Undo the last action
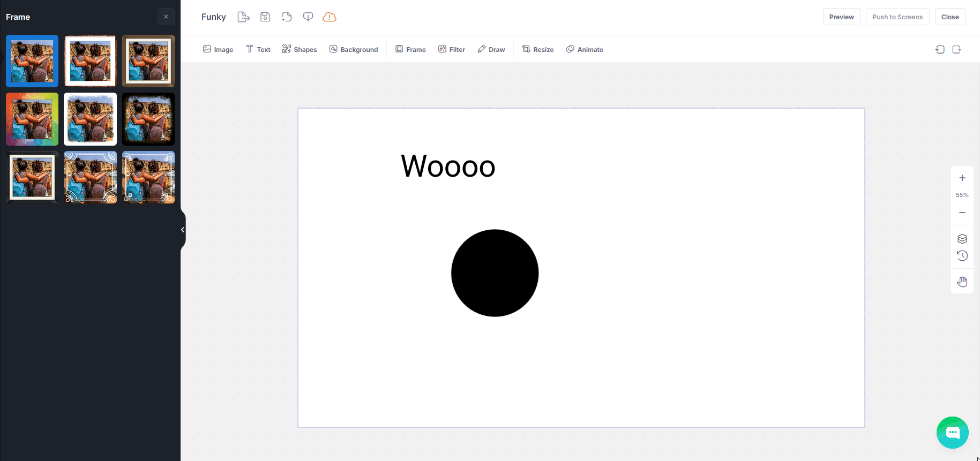980x461 pixels. coord(940,49)
